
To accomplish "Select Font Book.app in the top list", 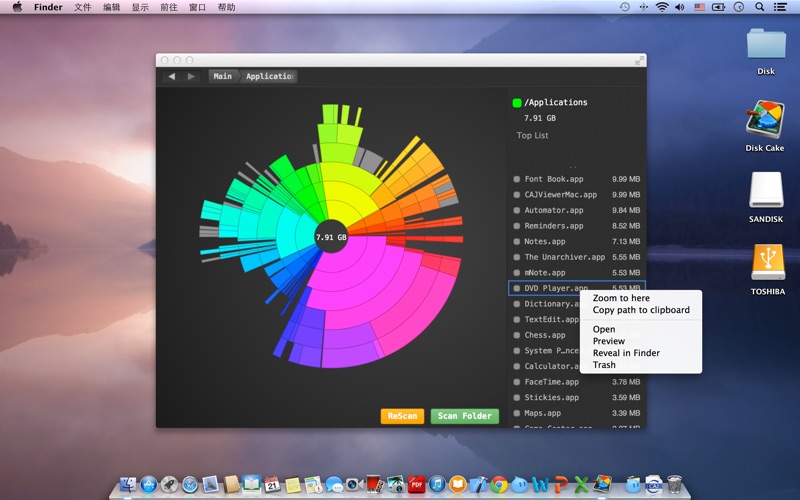I will click(x=554, y=179).
